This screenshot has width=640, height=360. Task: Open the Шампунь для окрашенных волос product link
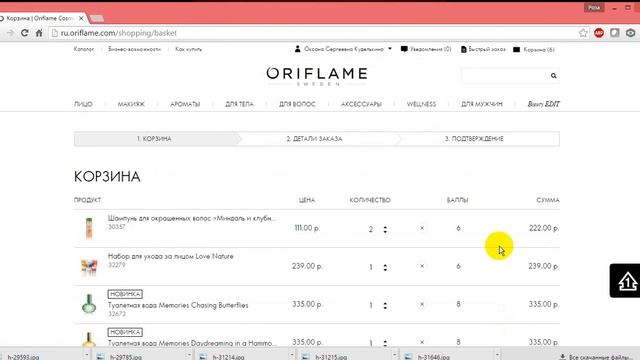point(192,218)
